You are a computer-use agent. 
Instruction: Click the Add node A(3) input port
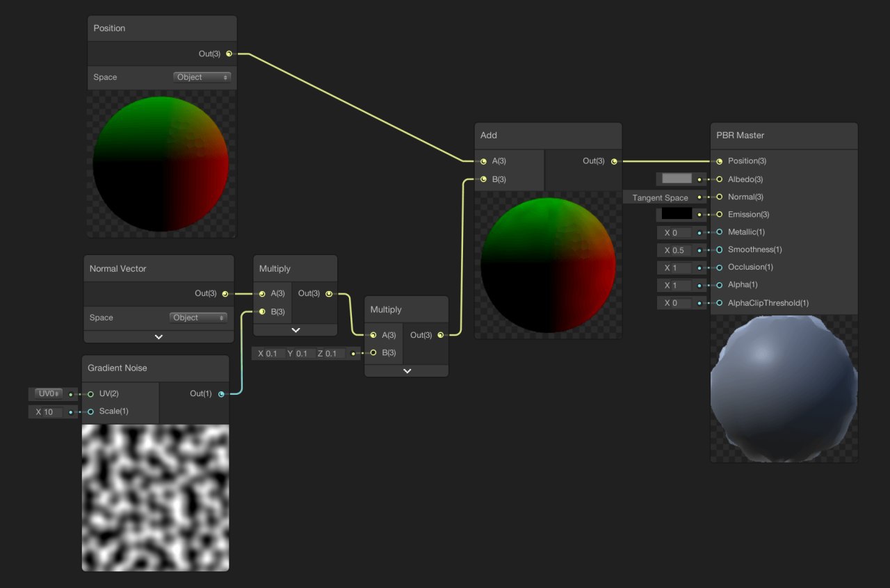pyautogui.click(x=483, y=161)
